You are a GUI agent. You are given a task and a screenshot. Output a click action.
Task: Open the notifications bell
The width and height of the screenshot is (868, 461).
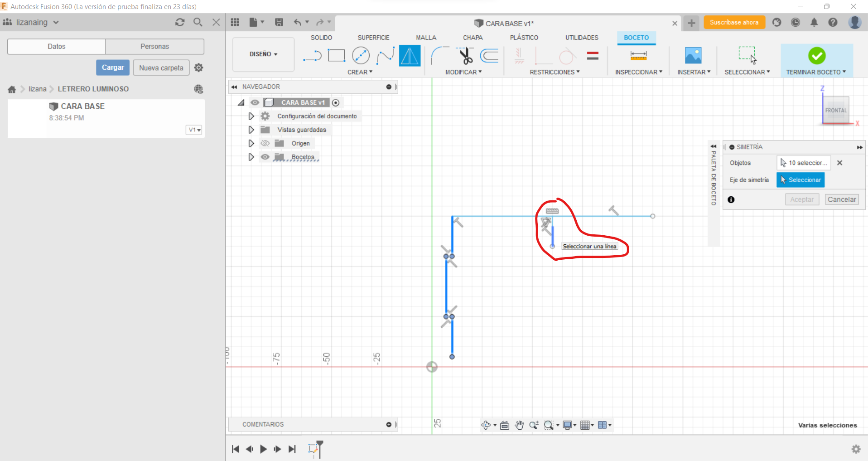(x=814, y=22)
